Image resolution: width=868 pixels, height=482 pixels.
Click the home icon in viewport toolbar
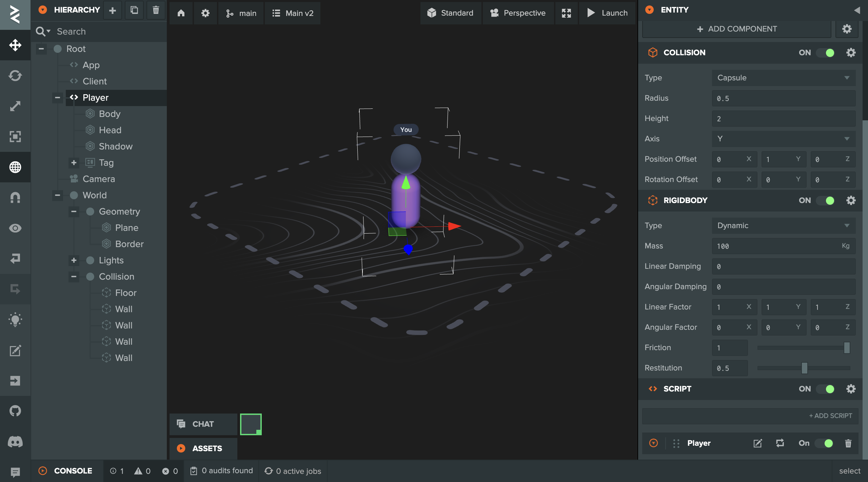click(181, 13)
